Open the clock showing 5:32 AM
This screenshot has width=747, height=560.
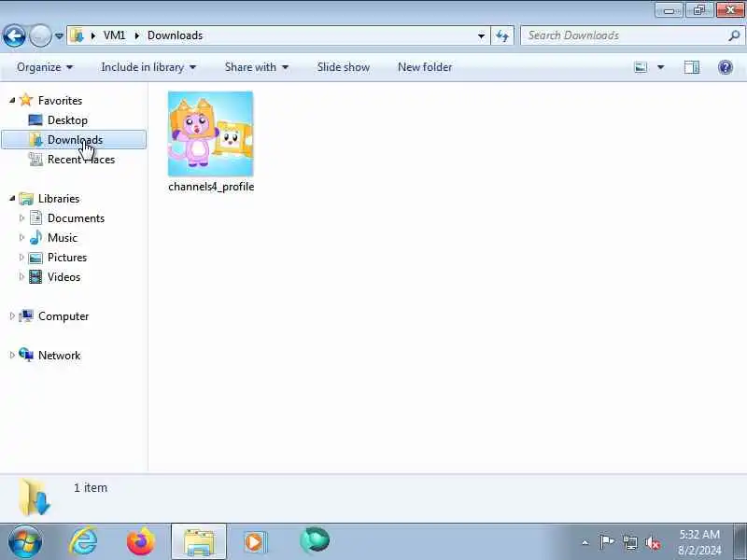699,542
